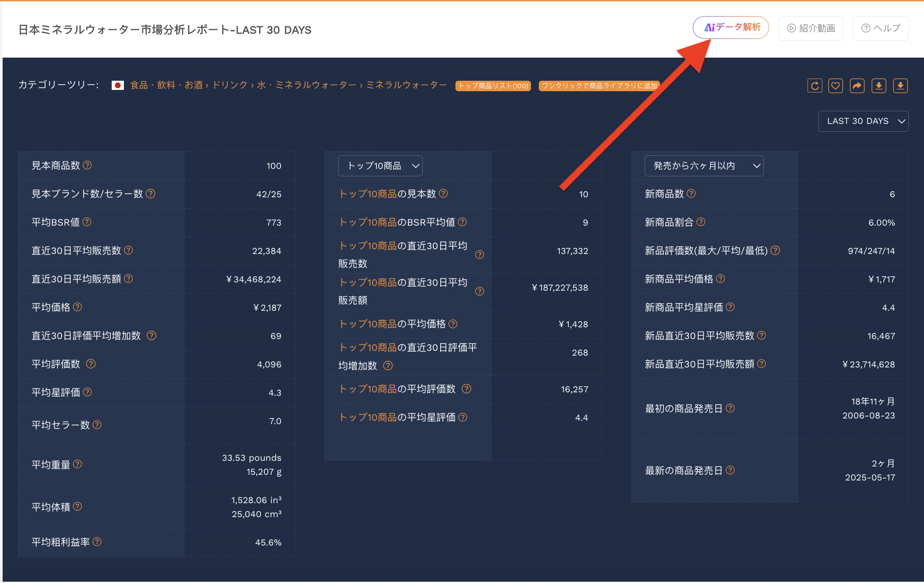This screenshot has height=583, width=924.
Task: Expand the 発売から六ヶ月以内 dropdown
Action: (704, 166)
